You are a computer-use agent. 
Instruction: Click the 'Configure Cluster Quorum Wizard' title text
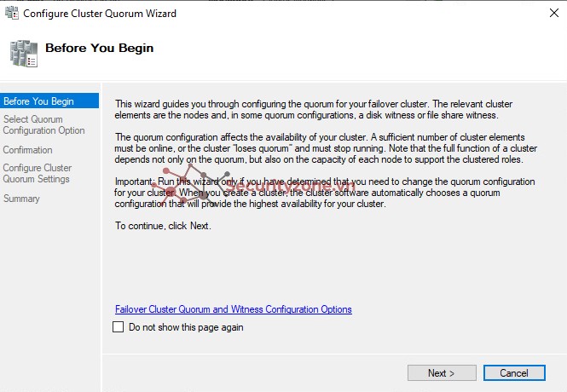point(100,14)
